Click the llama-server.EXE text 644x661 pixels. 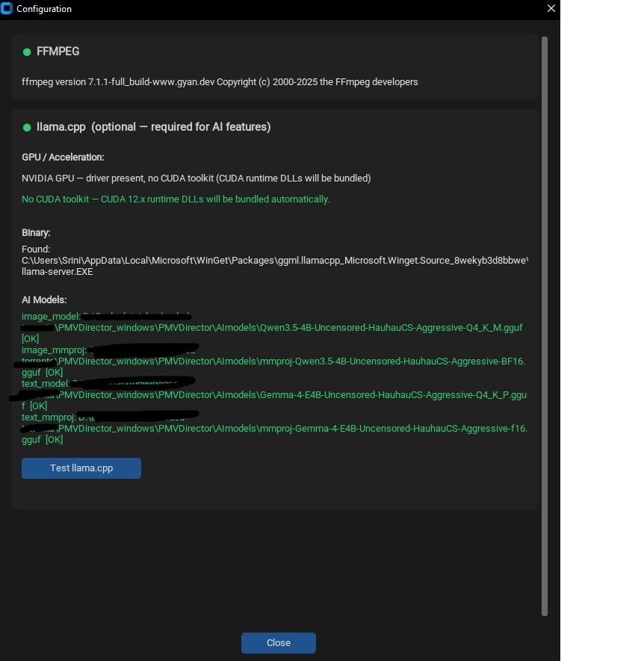(58, 271)
